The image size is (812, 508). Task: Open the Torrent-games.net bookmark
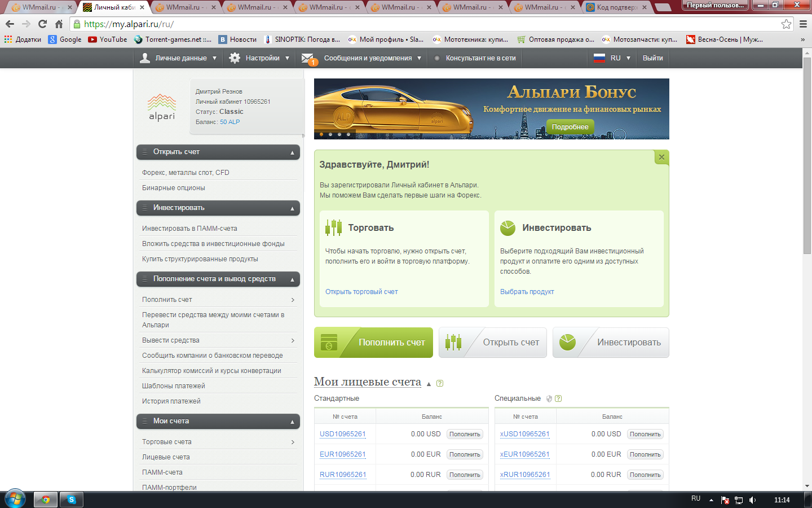click(173, 40)
